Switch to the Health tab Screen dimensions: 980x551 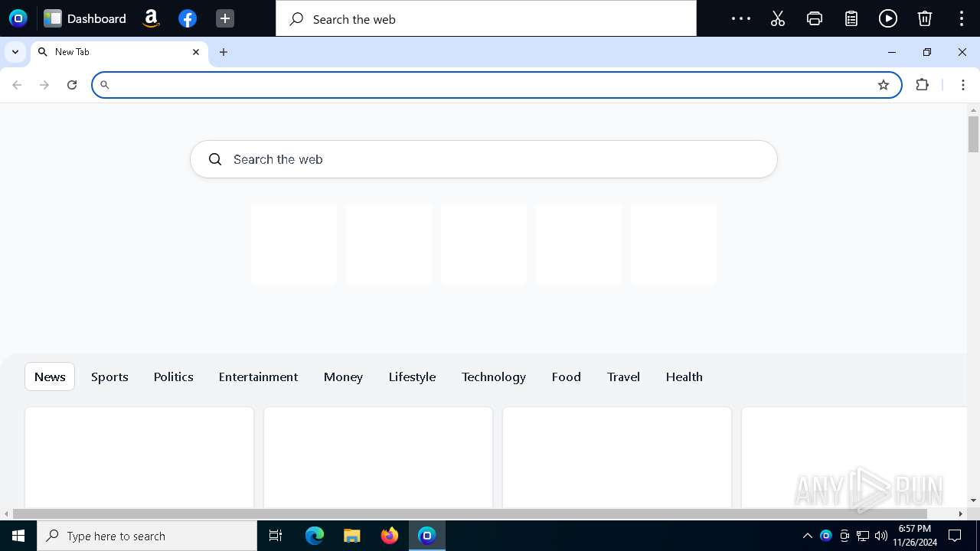click(x=684, y=377)
